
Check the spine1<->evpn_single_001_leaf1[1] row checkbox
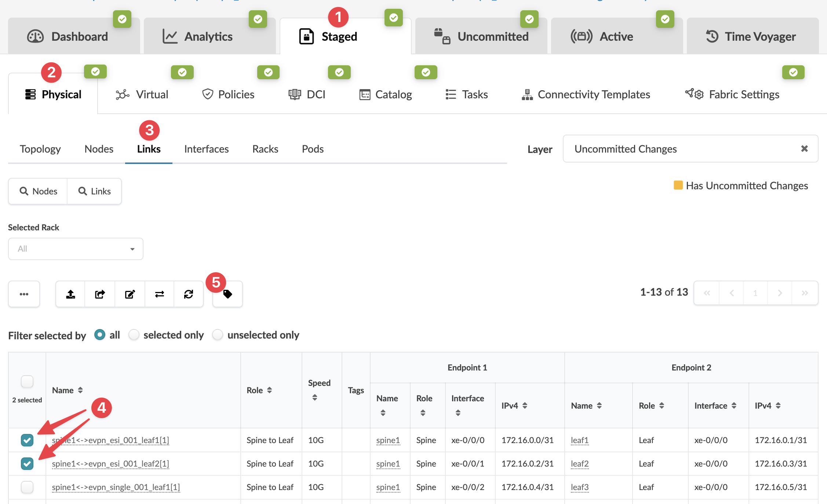pyautogui.click(x=27, y=487)
